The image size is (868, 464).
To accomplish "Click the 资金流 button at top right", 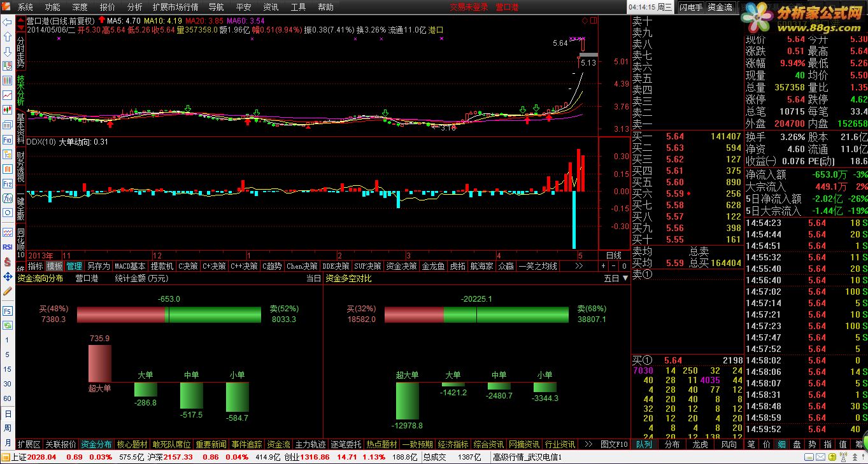I will coord(720,7).
